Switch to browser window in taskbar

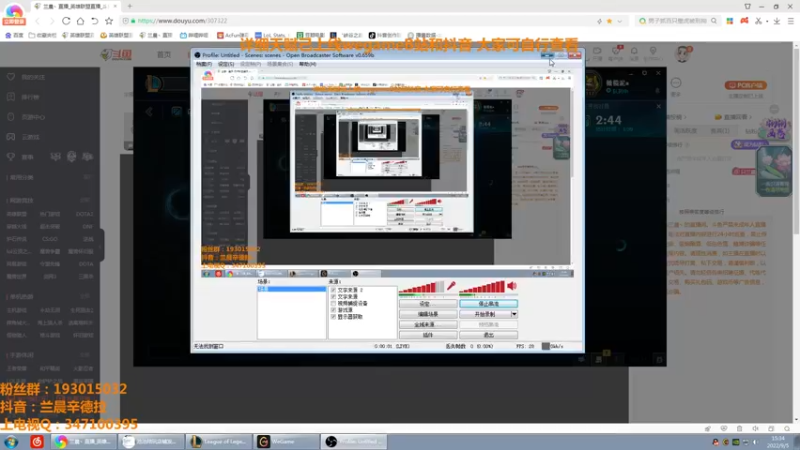84,442
